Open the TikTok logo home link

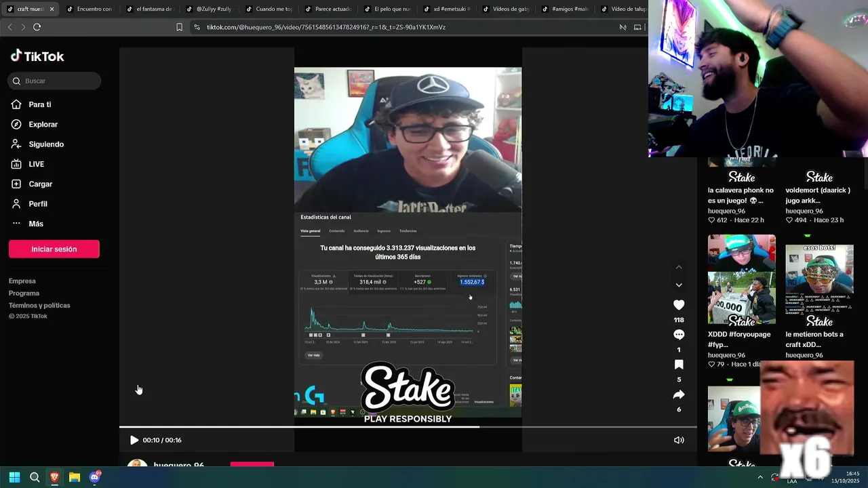[x=37, y=56]
